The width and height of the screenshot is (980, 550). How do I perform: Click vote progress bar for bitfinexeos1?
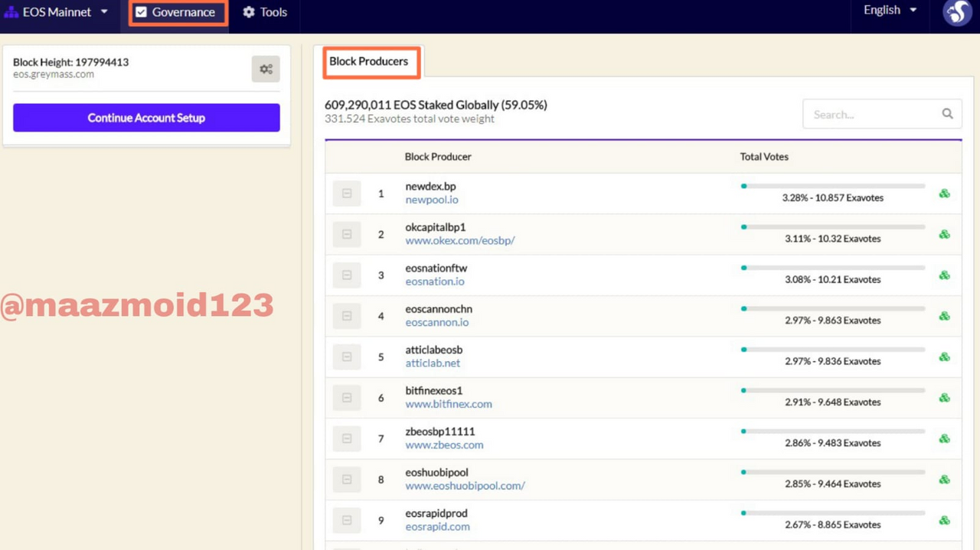click(833, 390)
